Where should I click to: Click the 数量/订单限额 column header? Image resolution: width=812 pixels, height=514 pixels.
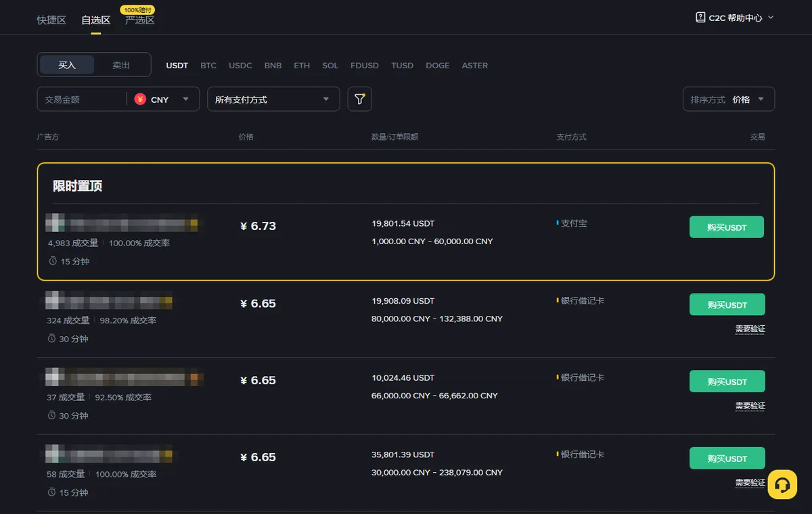point(395,137)
